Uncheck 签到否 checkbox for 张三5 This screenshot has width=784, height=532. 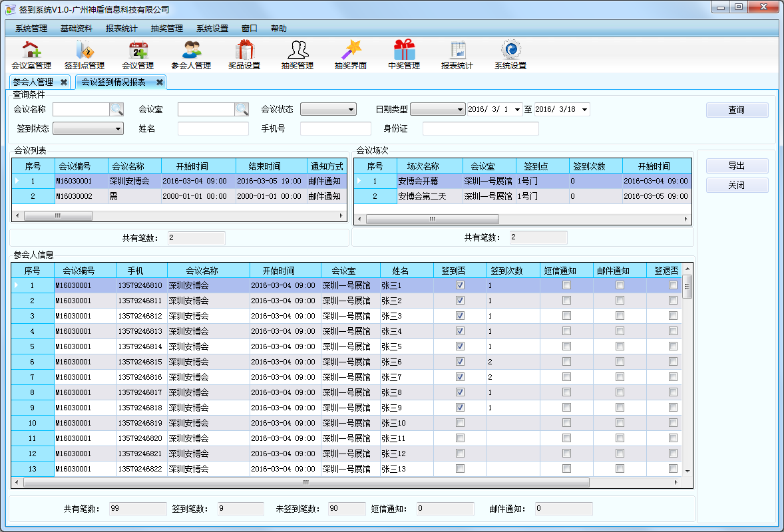[x=460, y=346]
